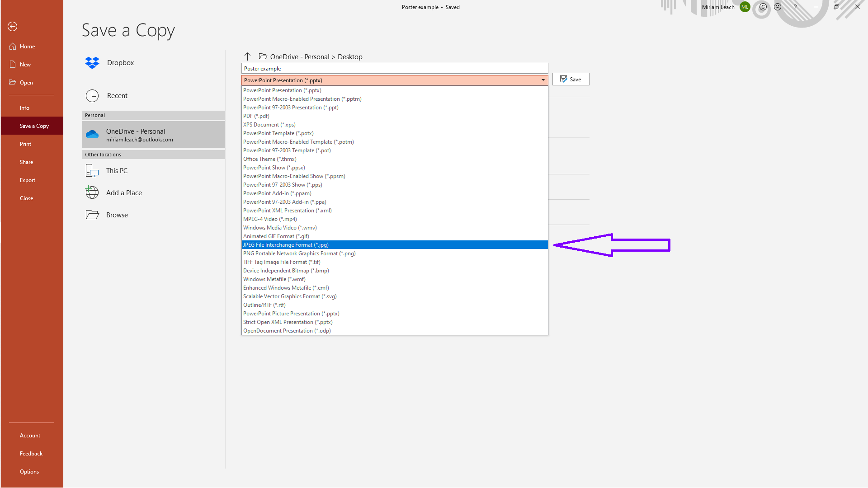The height and width of the screenshot is (488, 868).
Task: Choose Scalable Vector Graphics Format (*.svg)
Action: [395, 296]
